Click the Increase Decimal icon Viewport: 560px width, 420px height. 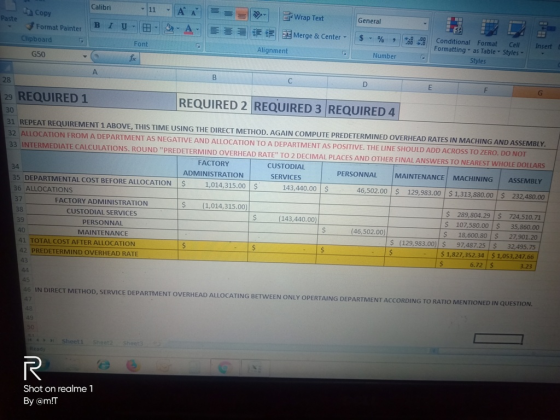coord(408,40)
